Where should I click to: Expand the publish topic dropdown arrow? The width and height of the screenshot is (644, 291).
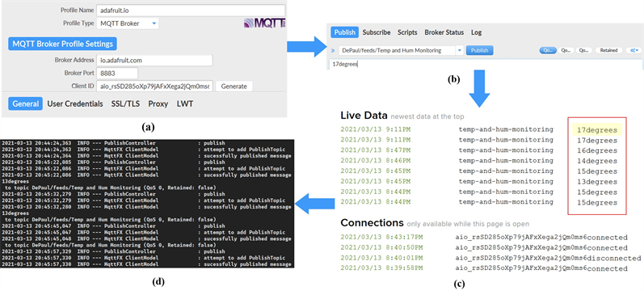(x=460, y=51)
